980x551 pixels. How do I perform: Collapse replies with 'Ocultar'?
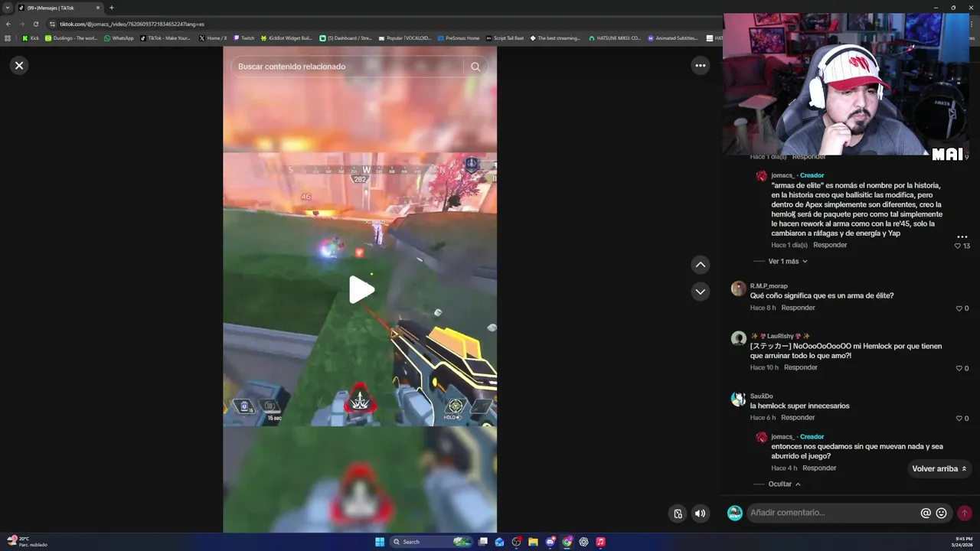coord(785,484)
